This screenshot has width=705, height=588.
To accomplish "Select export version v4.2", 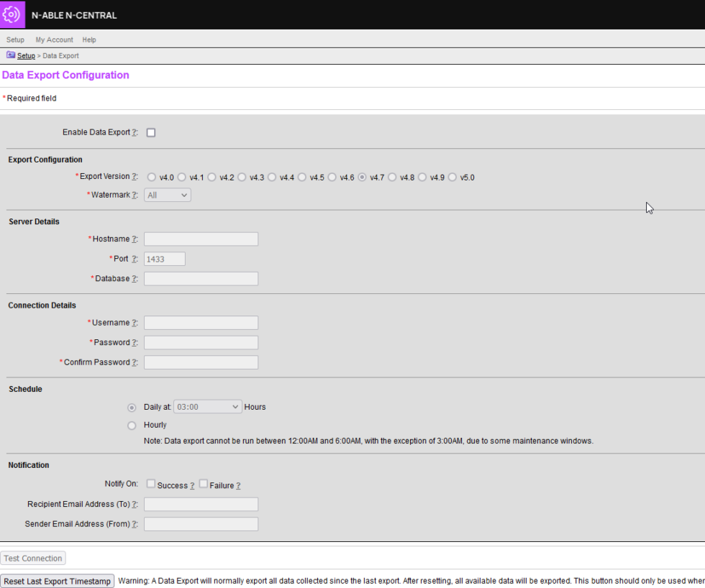I will click(211, 178).
